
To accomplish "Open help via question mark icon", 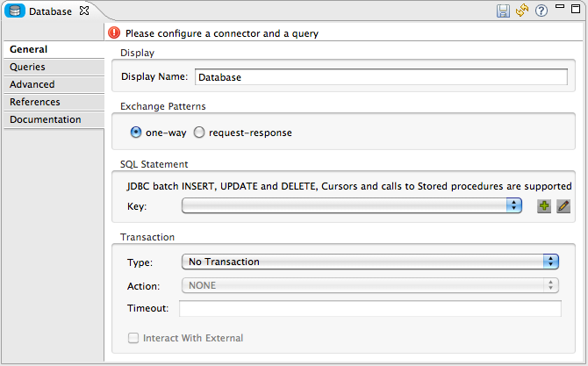I will click(541, 11).
